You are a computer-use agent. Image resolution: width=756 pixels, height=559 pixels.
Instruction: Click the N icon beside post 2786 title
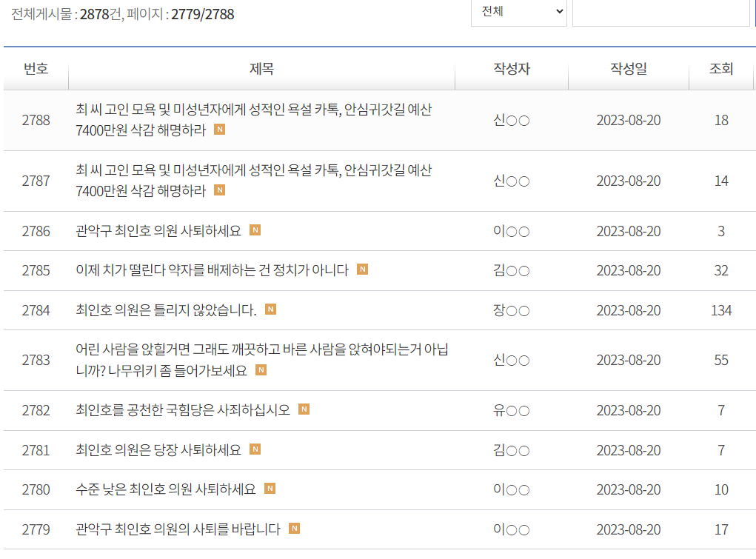pyautogui.click(x=255, y=230)
